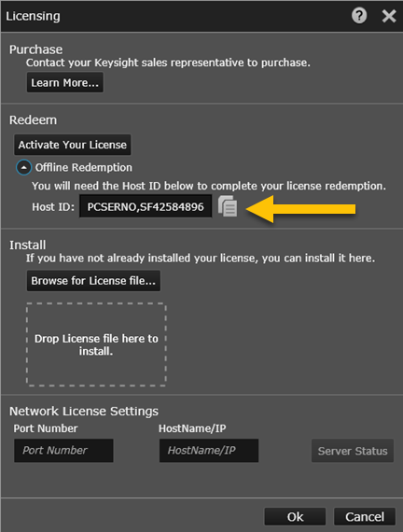The image size is (403, 532).
Task: Select the Host ID text field
Action: (x=146, y=206)
